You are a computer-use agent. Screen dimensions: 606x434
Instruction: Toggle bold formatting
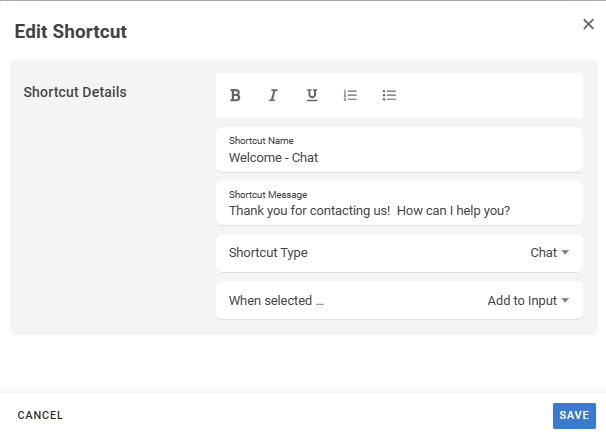point(235,95)
